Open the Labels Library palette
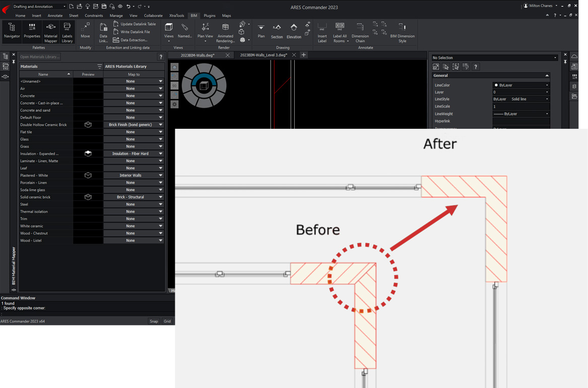Viewport: 588px width, 388px height. (67, 32)
